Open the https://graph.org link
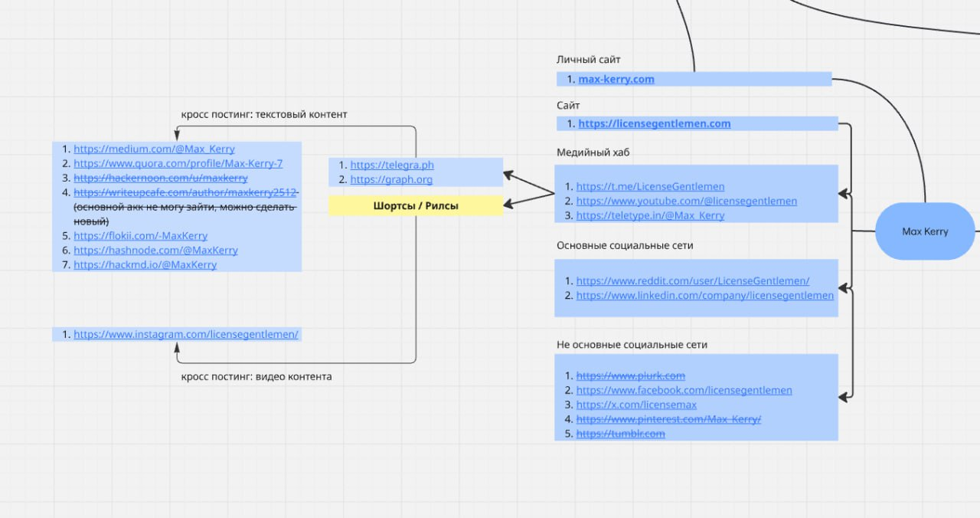Viewport: 980px width, 518px height. point(391,179)
